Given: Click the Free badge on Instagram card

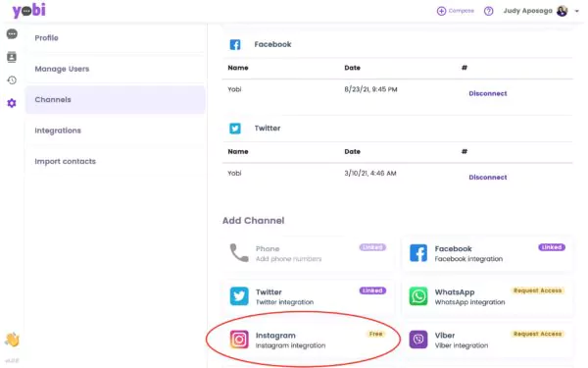Looking at the screenshot, I should pyautogui.click(x=375, y=334).
